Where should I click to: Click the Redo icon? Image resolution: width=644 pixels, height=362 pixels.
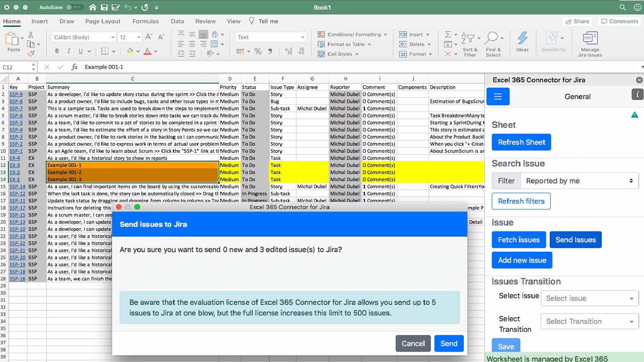click(144, 8)
